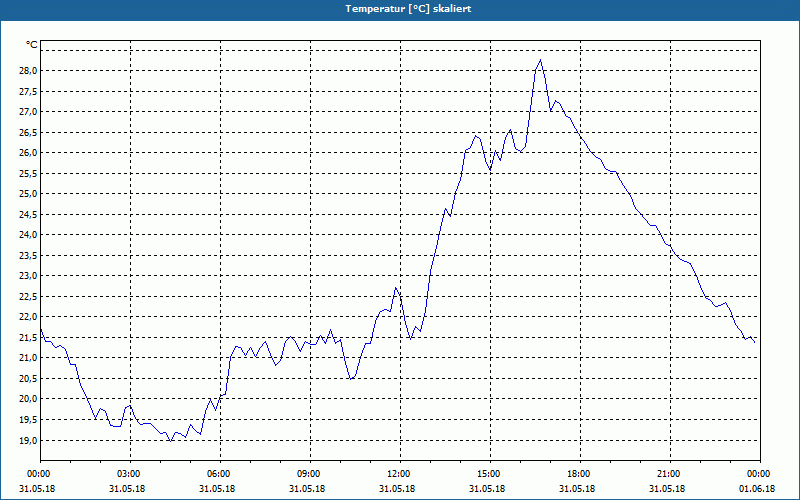Select the 28,0 temperature axis label

[x=29, y=70]
